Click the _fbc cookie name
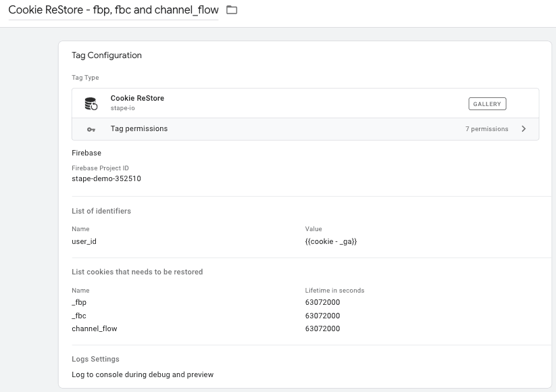The height and width of the screenshot is (392, 556). point(79,316)
